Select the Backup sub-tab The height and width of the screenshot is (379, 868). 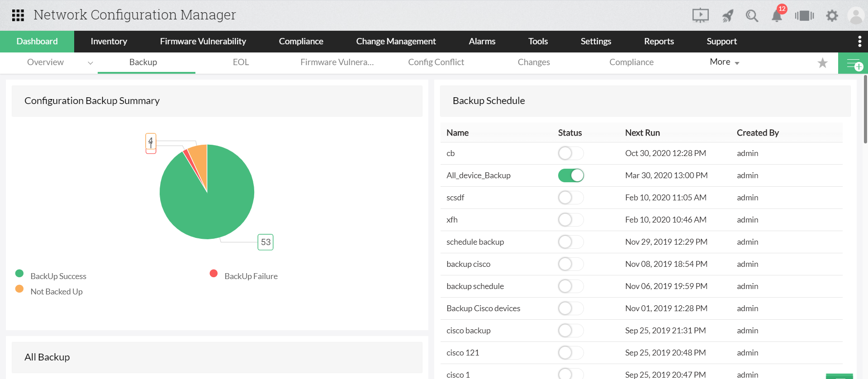143,62
